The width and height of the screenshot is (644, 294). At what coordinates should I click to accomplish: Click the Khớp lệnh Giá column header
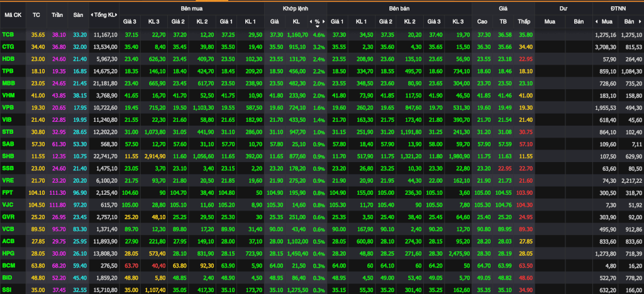pyautogui.click(x=274, y=21)
